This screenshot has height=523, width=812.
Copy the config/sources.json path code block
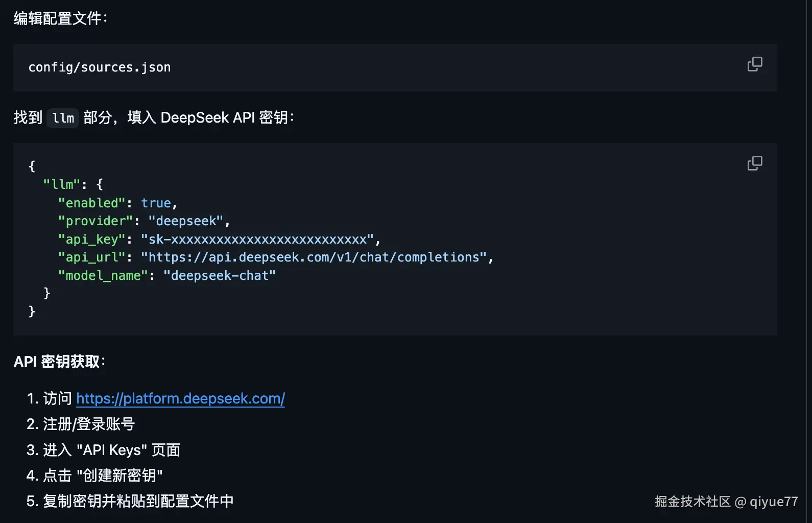click(x=754, y=64)
